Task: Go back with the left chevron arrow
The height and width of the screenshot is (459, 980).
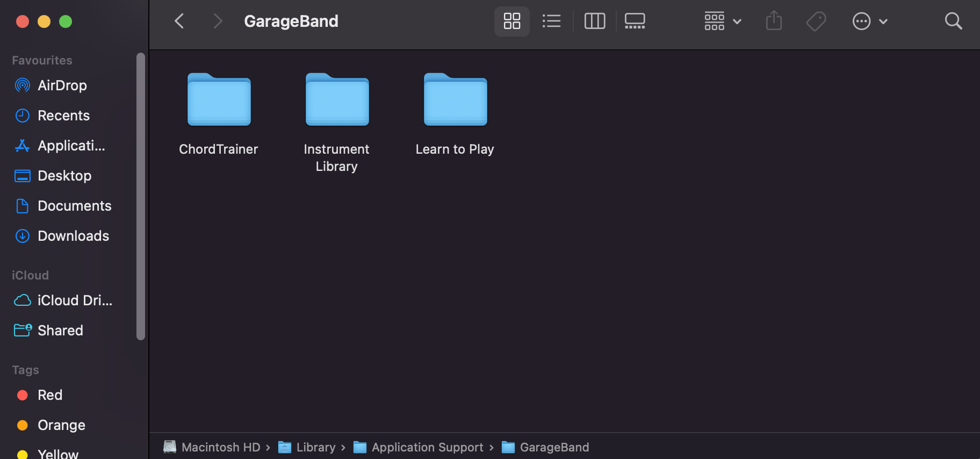Action: pos(179,21)
